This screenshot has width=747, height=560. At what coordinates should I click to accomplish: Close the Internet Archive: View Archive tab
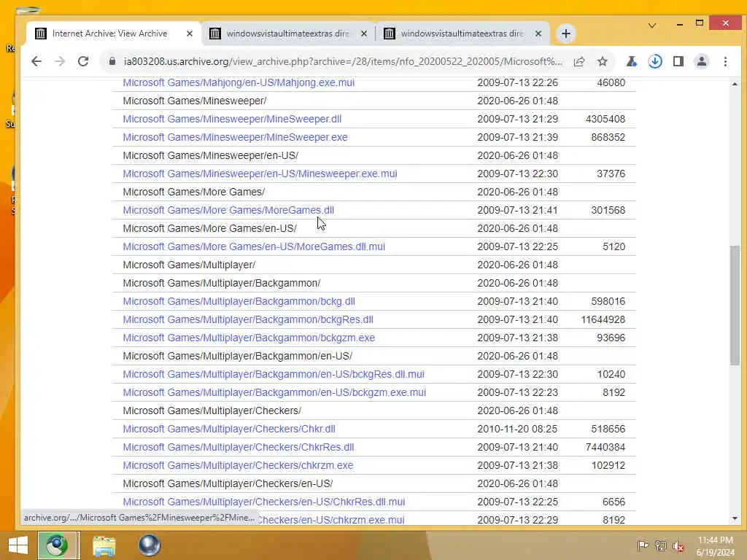(190, 34)
